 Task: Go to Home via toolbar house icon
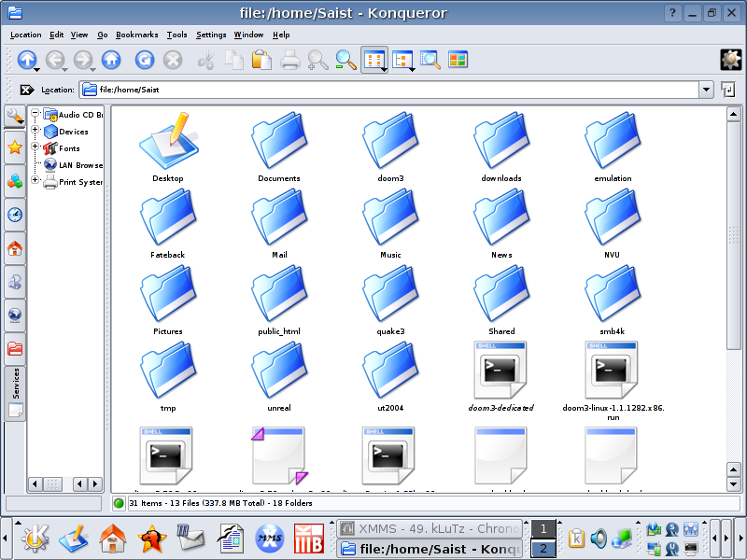(x=111, y=60)
